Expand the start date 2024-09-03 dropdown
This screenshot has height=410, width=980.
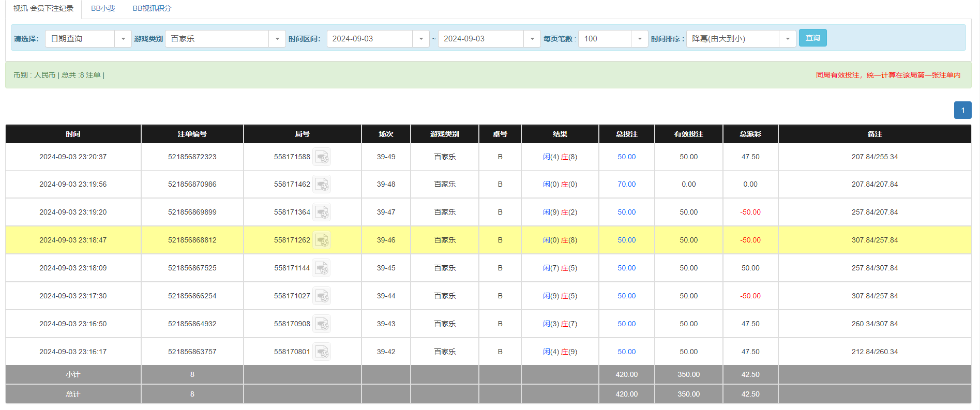coord(420,39)
